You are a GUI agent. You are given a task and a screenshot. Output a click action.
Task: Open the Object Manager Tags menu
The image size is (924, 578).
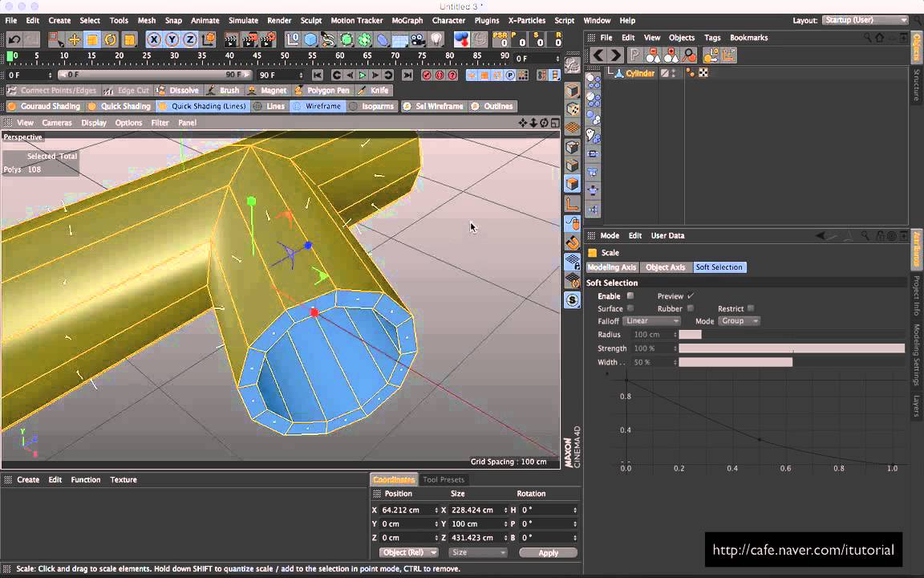click(712, 37)
